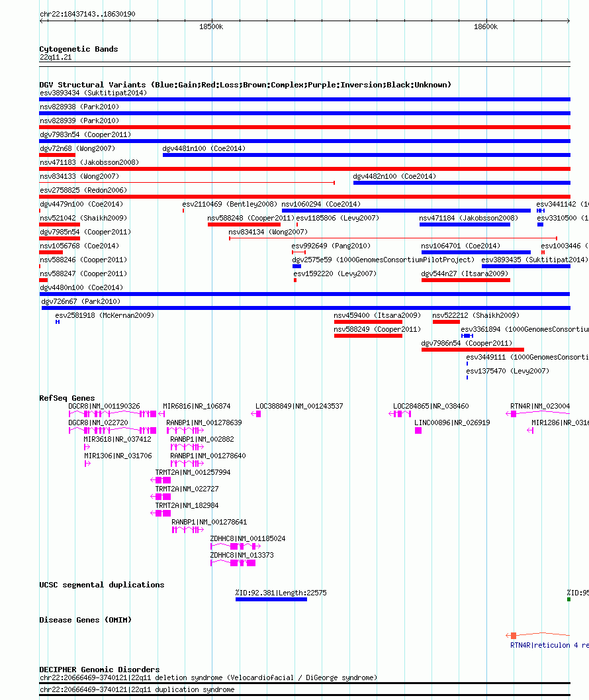Select nsv1056768 (Coe2014) variant label
The height and width of the screenshot is (700, 589).
coord(79,246)
